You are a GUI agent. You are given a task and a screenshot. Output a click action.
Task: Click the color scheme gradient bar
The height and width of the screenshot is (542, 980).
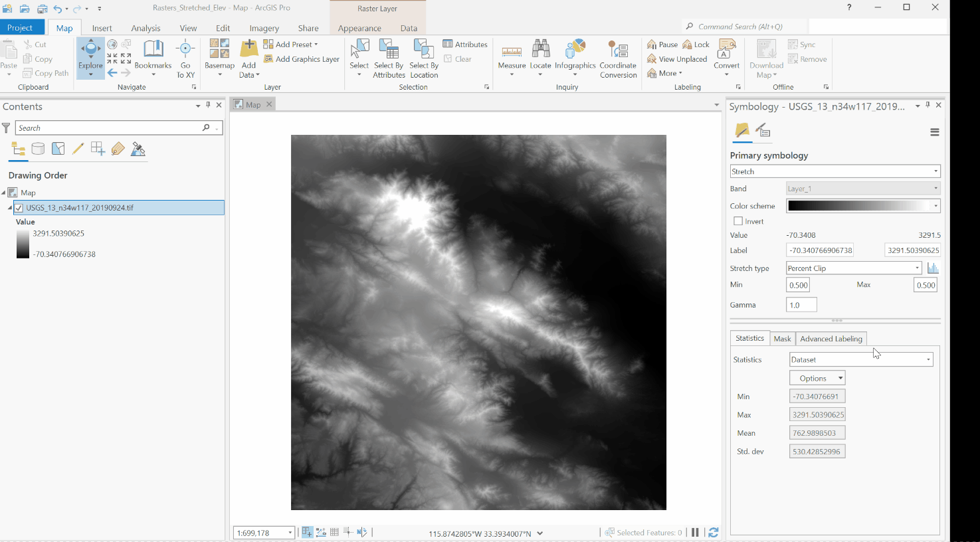(x=858, y=206)
